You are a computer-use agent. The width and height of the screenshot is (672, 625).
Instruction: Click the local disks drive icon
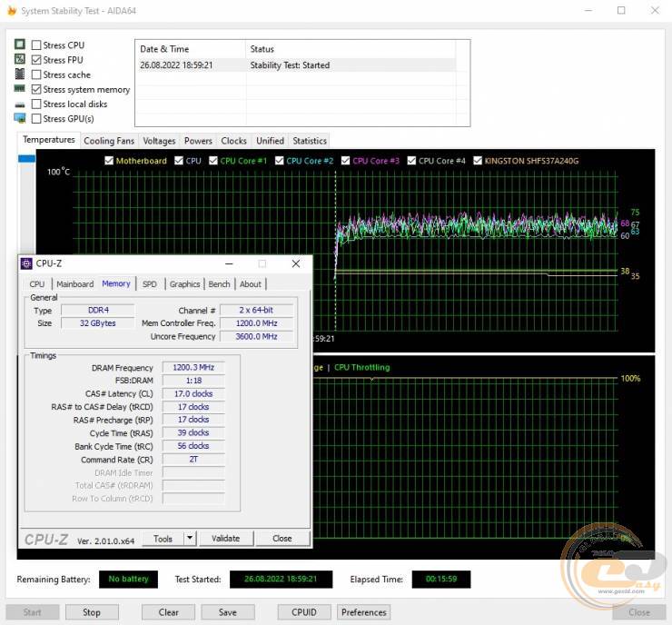pos(20,104)
